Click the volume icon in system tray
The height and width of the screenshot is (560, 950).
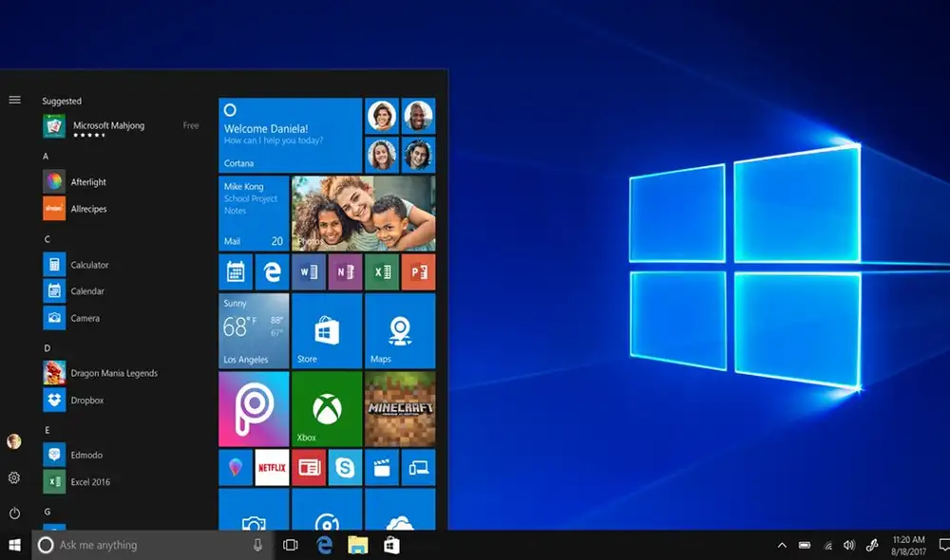point(848,546)
